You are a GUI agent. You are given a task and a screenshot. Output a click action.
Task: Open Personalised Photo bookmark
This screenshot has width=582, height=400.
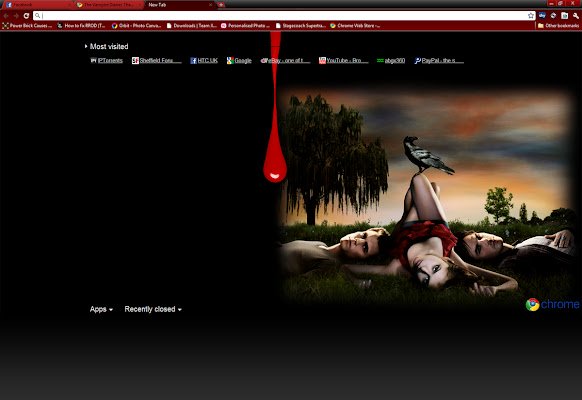click(245, 26)
